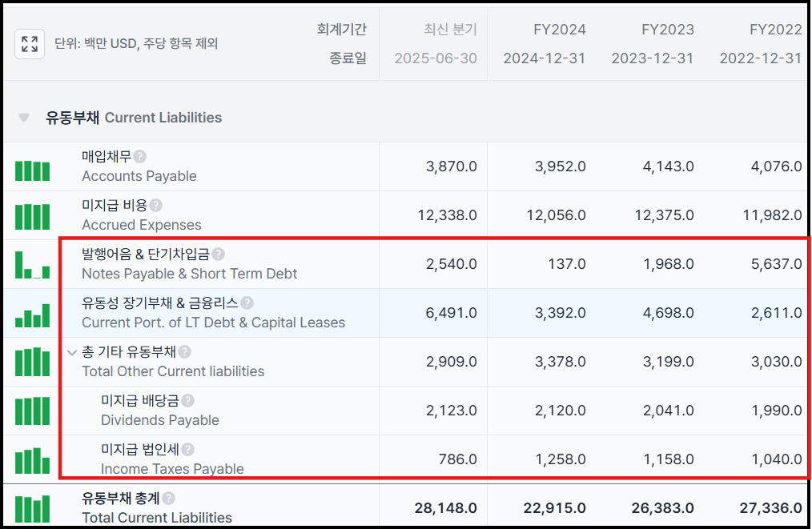Click Total Current Liabilities FY2024 value 22,915.0

click(554, 507)
